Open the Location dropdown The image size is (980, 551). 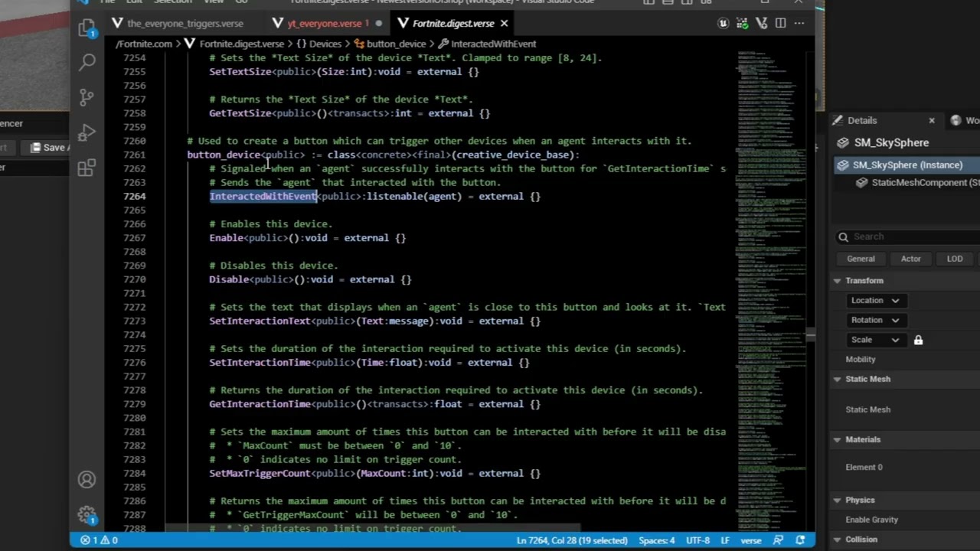pyautogui.click(x=875, y=300)
